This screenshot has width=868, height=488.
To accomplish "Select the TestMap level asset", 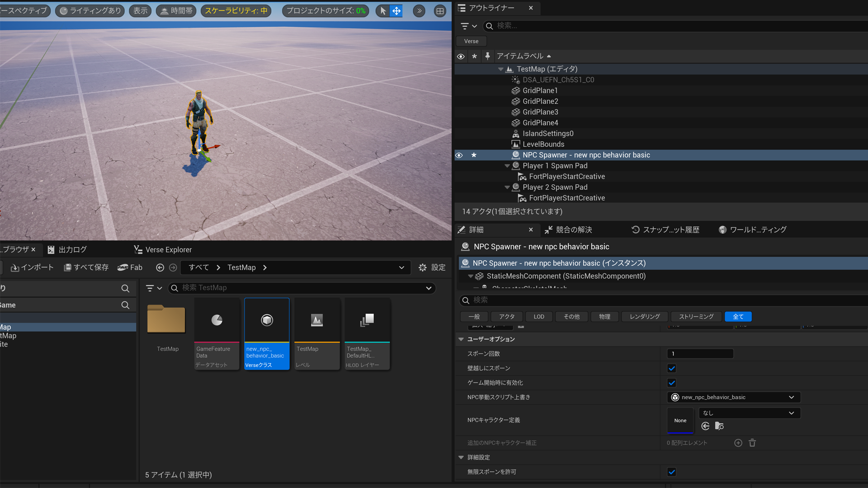I will (x=317, y=333).
